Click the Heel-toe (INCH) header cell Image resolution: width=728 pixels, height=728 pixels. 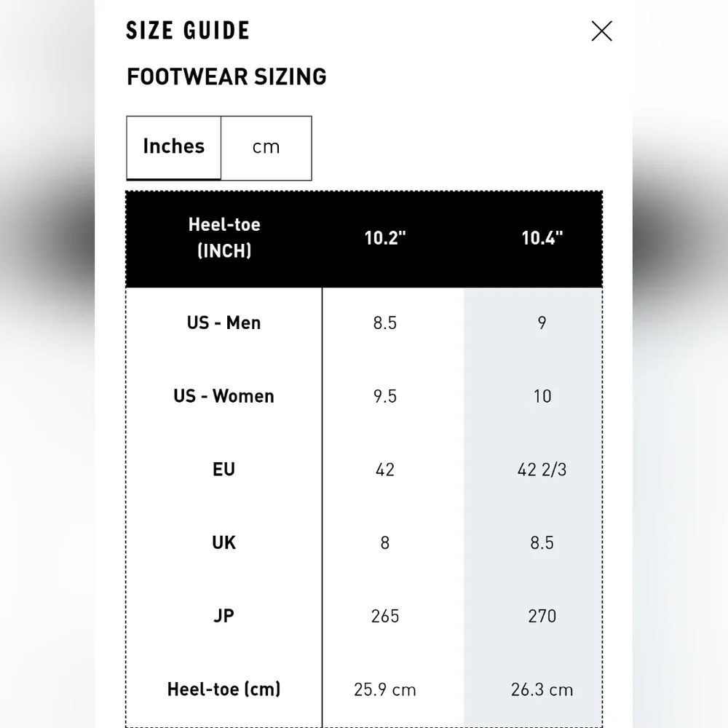224,238
